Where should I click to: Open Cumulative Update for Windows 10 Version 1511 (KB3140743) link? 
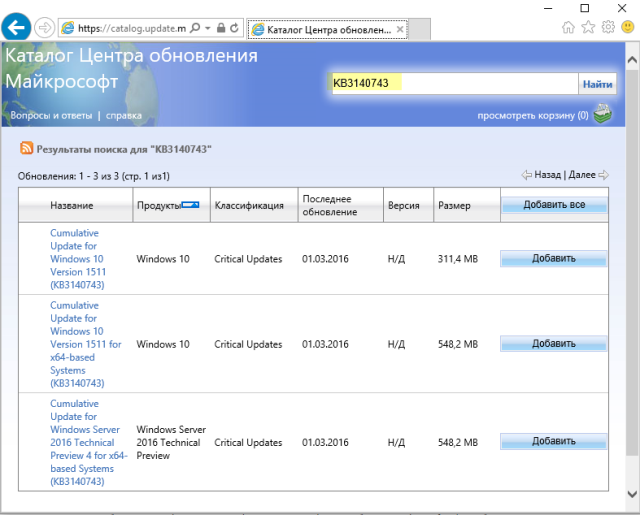pyautogui.click(x=78, y=259)
